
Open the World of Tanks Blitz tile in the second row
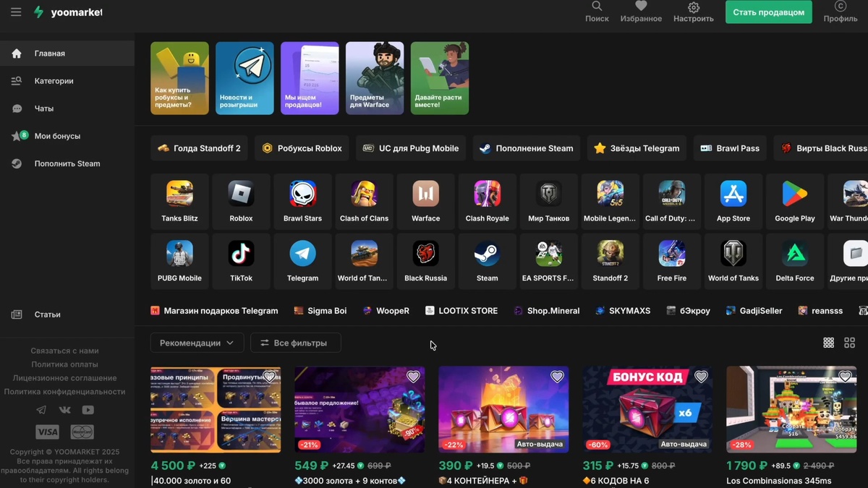pyautogui.click(x=364, y=262)
